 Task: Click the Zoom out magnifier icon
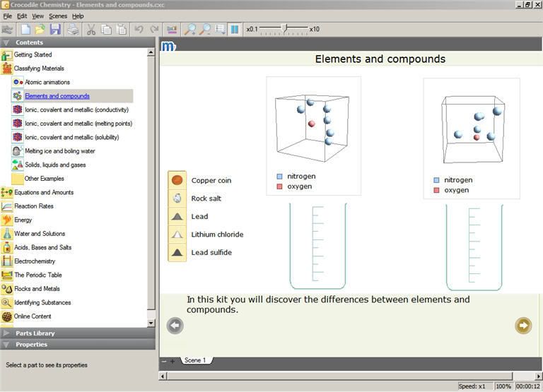point(205,30)
